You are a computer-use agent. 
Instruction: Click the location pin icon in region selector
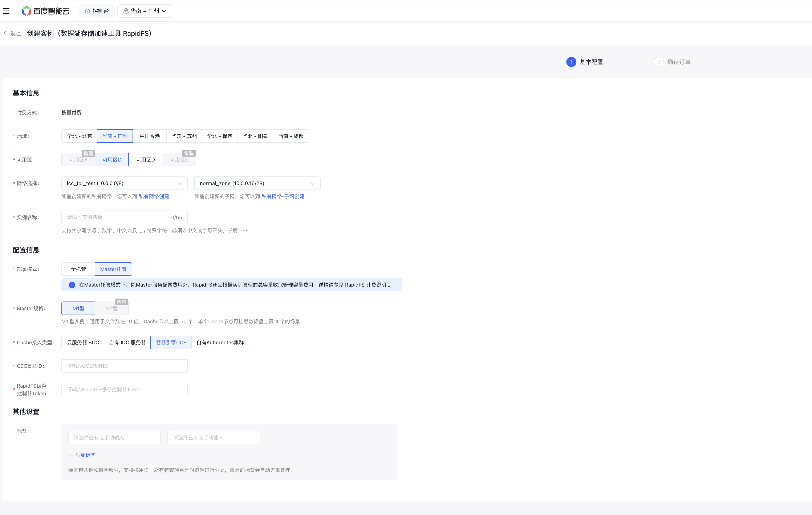(x=126, y=11)
